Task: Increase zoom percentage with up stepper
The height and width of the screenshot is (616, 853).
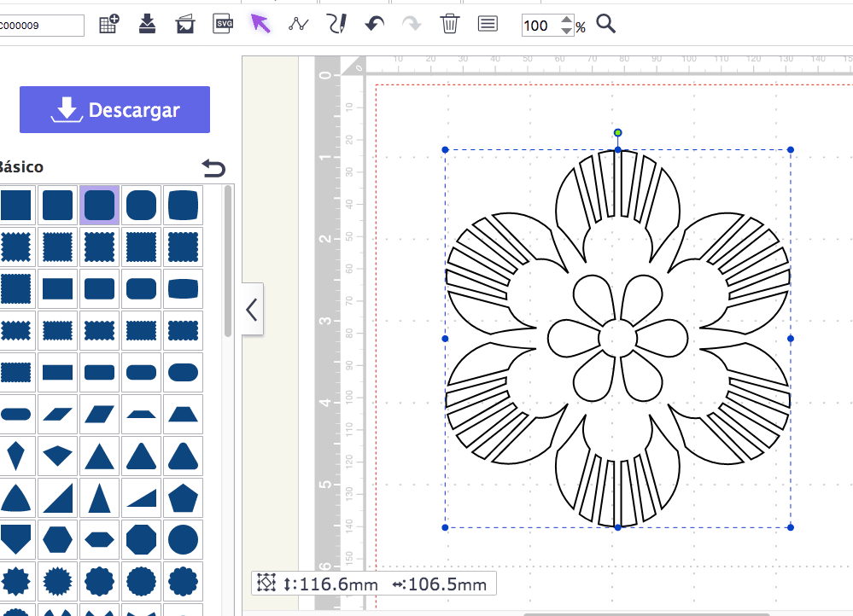Action: point(566,20)
